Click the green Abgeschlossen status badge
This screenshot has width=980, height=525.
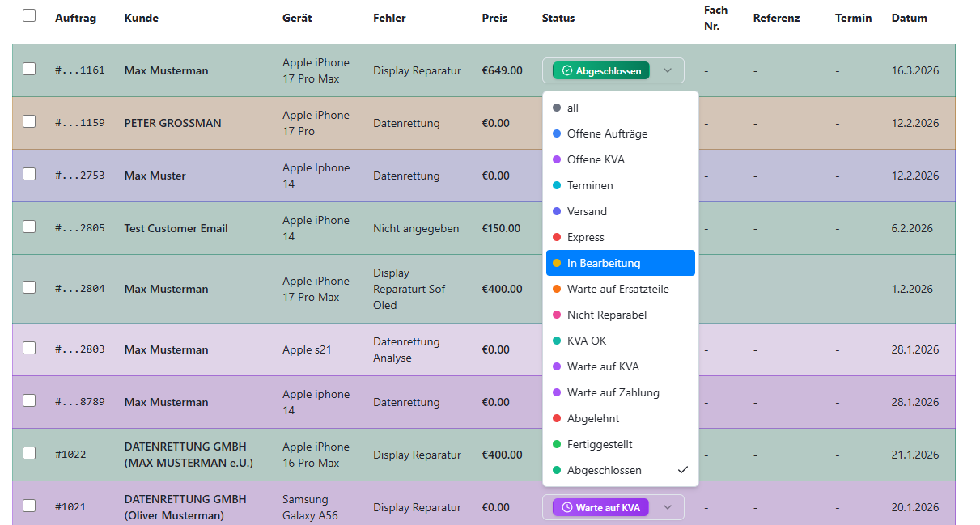(601, 70)
